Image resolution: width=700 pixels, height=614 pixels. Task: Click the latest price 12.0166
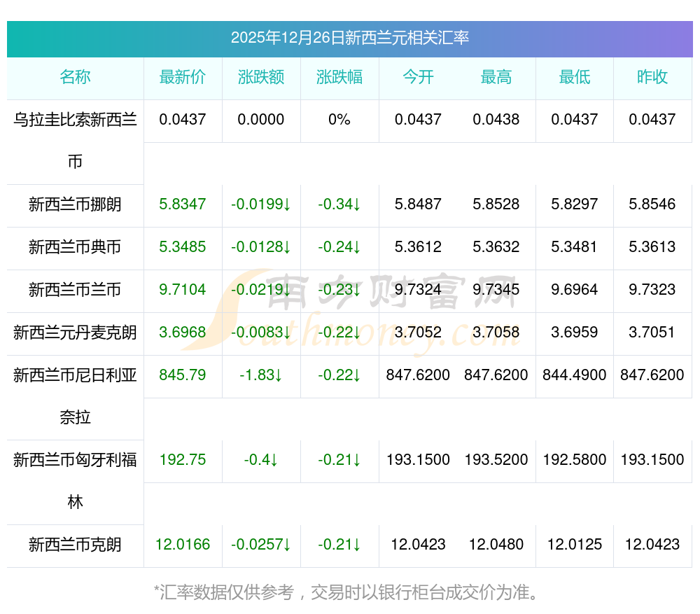click(183, 545)
